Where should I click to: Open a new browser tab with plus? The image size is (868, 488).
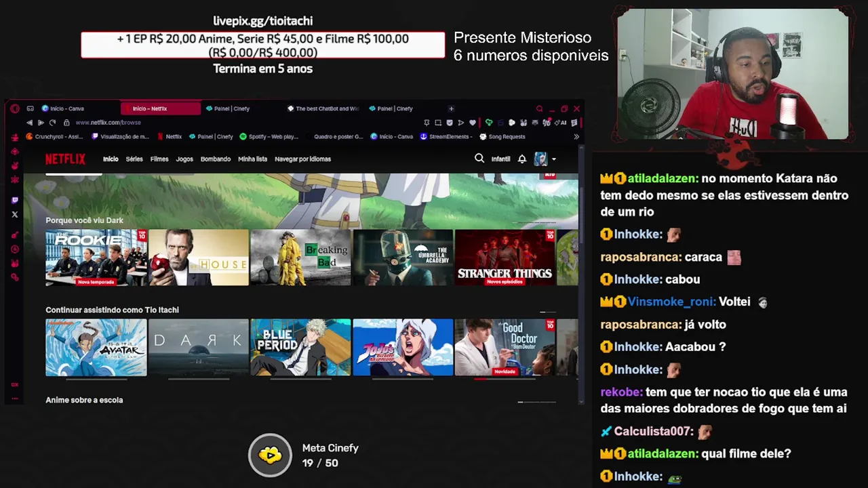[x=451, y=108]
